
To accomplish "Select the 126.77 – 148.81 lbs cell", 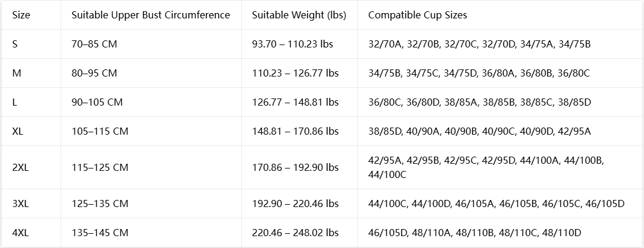I will click(x=296, y=102).
